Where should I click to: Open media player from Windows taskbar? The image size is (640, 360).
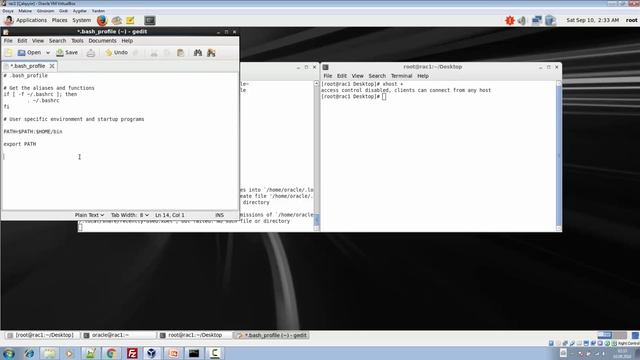69,353
